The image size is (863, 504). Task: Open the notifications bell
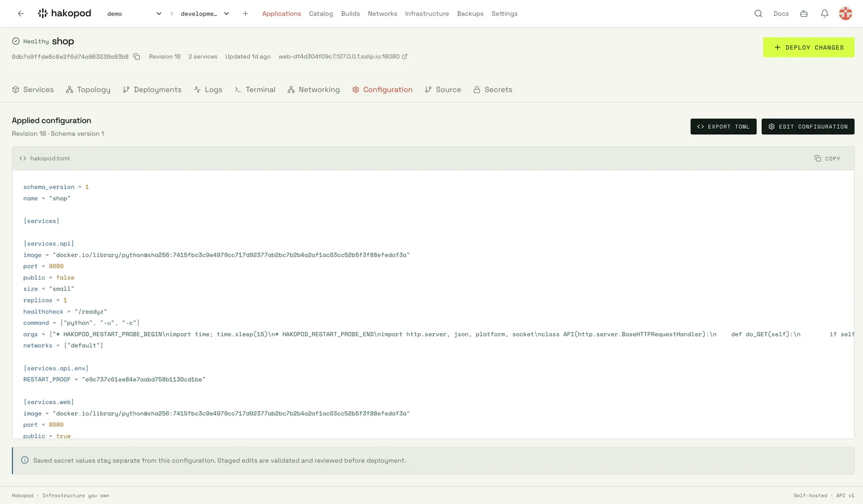click(825, 14)
